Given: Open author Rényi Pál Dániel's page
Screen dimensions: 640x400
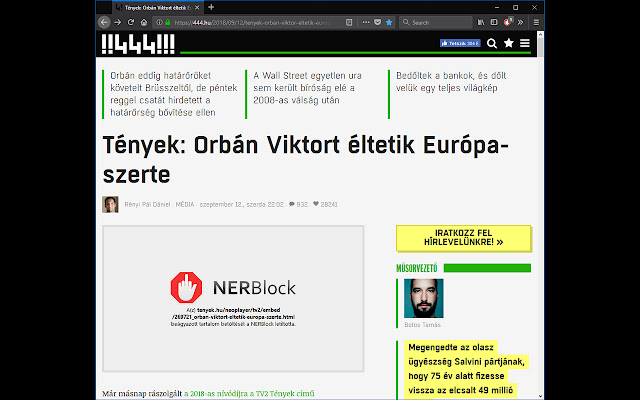Looking at the screenshot, I should point(147,204).
